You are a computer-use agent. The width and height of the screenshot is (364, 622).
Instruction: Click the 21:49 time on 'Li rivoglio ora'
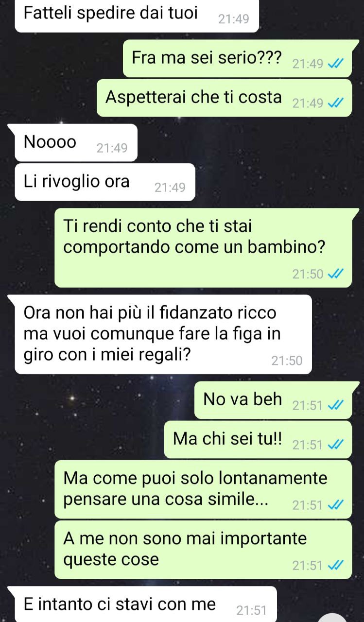click(x=170, y=188)
